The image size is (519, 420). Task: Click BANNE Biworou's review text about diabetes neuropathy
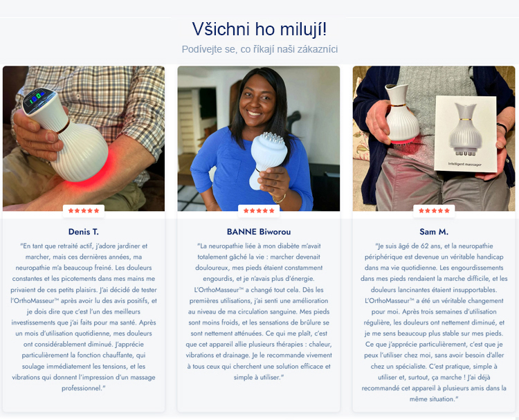click(x=259, y=311)
